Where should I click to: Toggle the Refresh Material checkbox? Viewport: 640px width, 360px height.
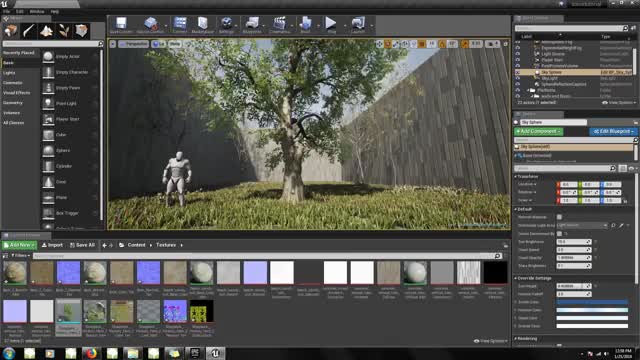coord(559,217)
